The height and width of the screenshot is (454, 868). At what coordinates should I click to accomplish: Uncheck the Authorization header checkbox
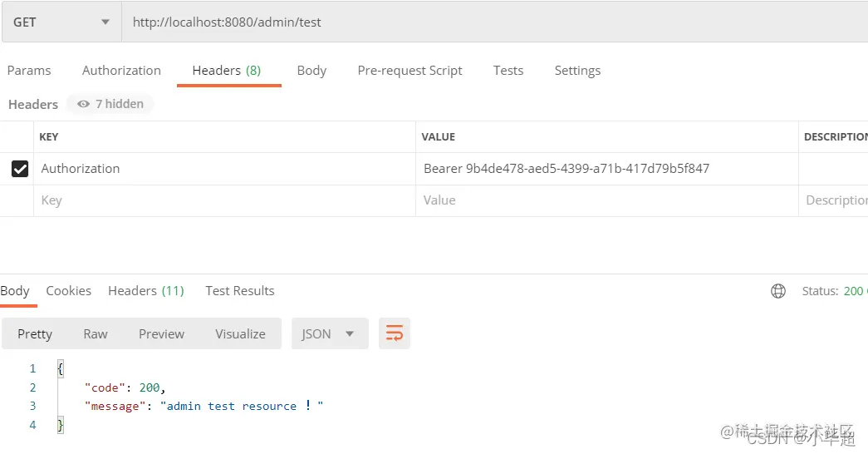pos(20,169)
